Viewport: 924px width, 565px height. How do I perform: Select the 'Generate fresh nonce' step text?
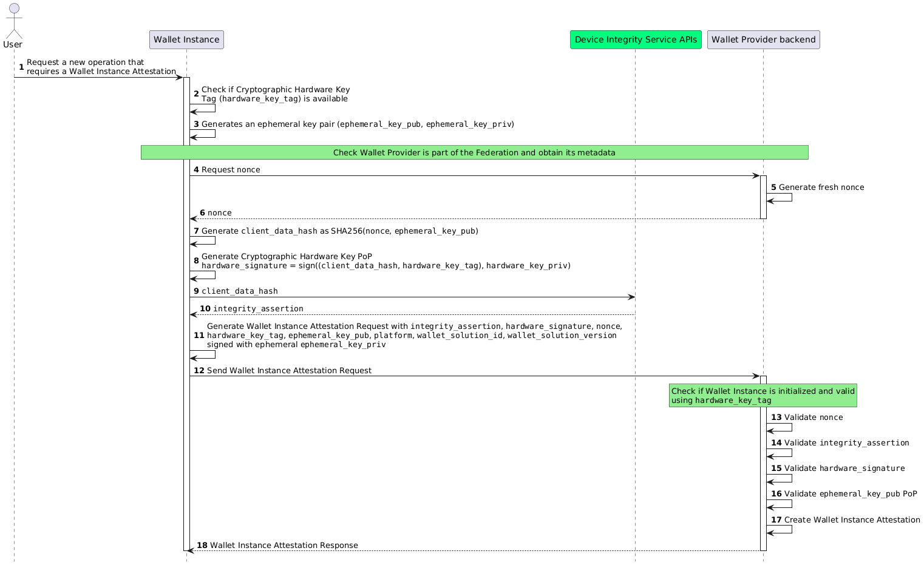click(821, 188)
